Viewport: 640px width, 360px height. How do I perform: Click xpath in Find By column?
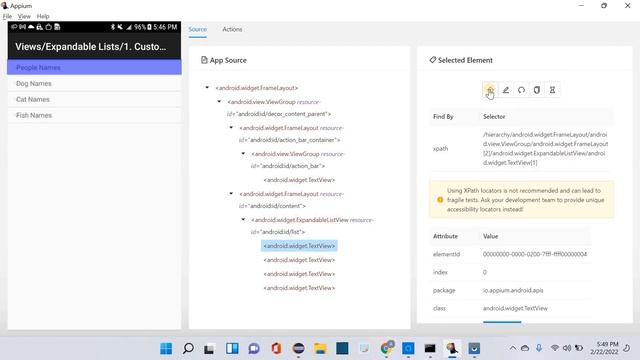440,149
